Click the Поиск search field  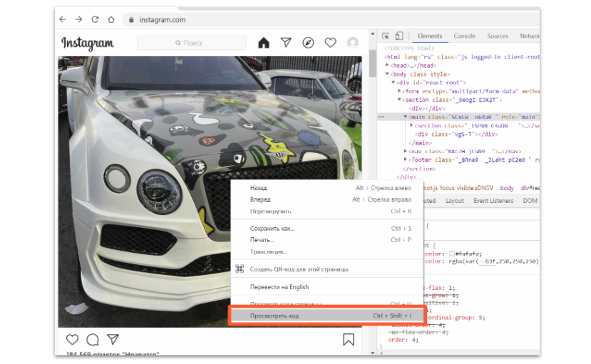pyautogui.click(x=192, y=43)
